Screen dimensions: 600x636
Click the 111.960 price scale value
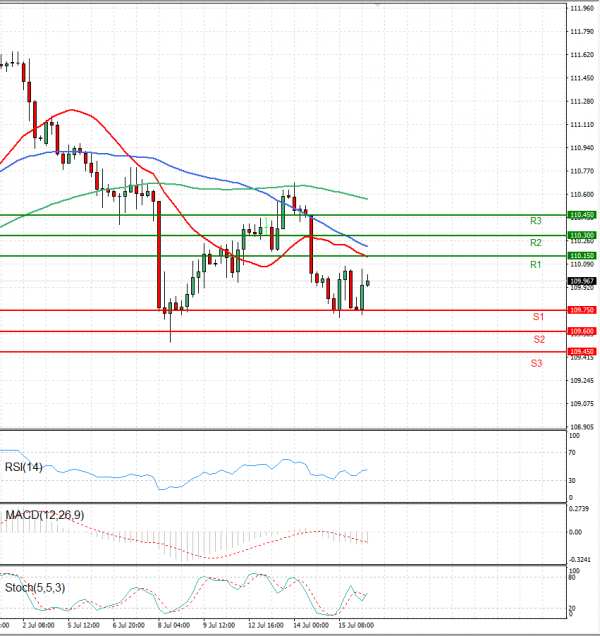[x=582, y=9]
